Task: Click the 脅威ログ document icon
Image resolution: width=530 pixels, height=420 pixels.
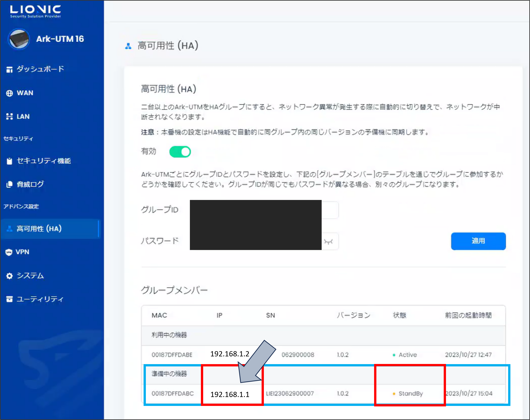Action: [9, 184]
